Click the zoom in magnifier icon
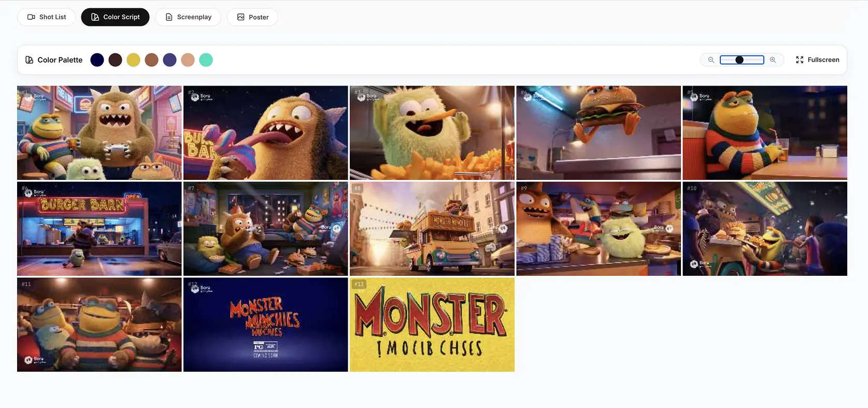The width and height of the screenshot is (868, 408). click(x=773, y=60)
